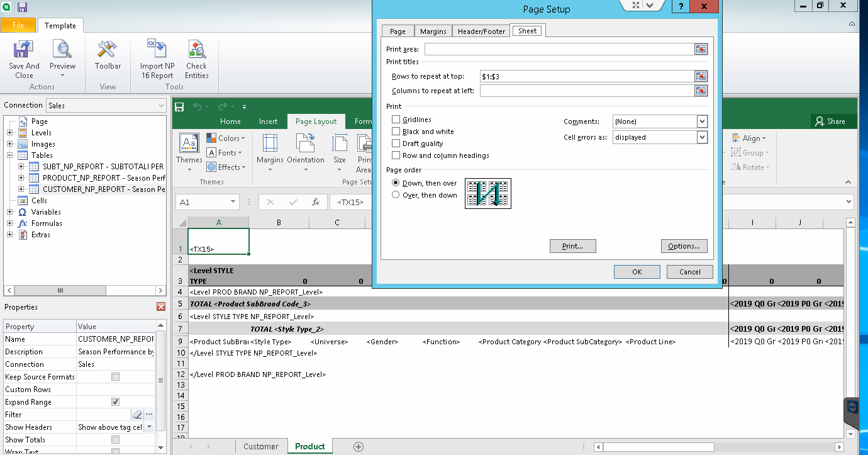Select the Over, then down radio button
Image resolution: width=868 pixels, height=455 pixels.
point(396,194)
